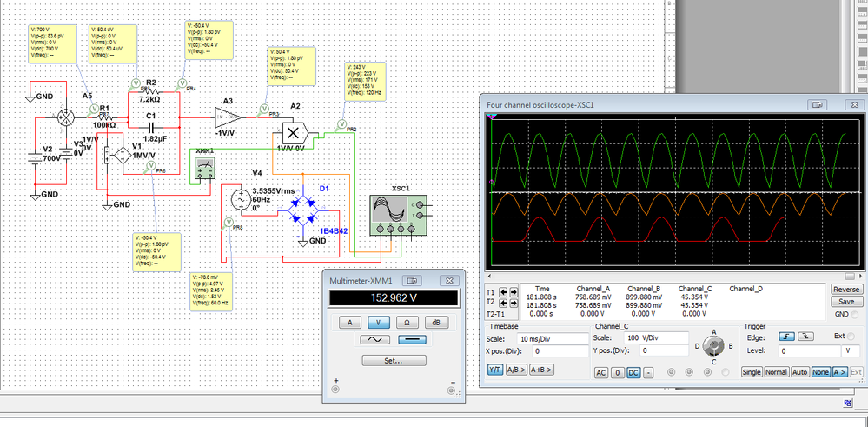Select the A2 multiplier block

coord(293,133)
